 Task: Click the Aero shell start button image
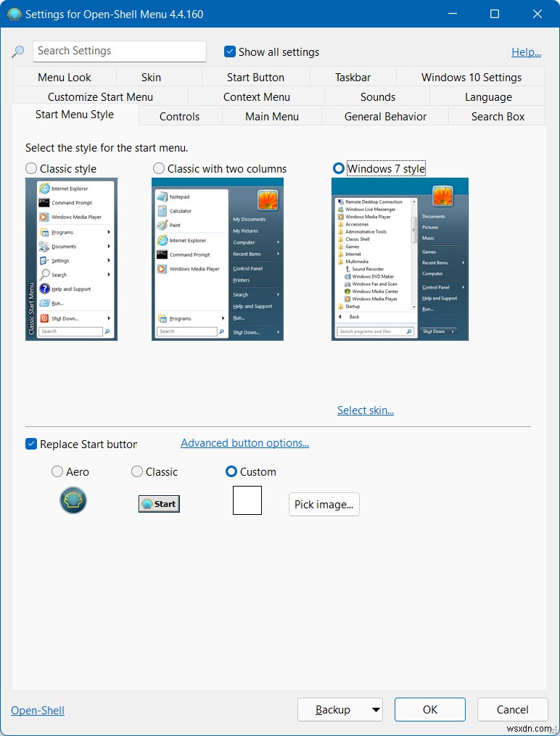pos(73,500)
